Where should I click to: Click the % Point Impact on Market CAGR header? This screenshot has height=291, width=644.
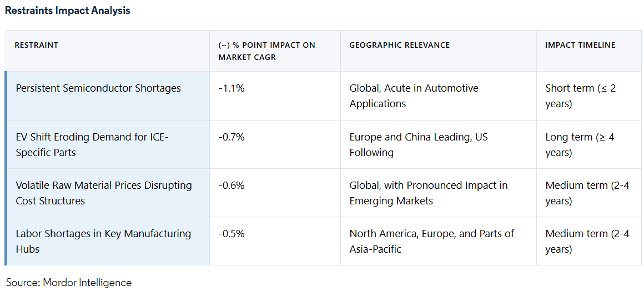click(266, 51)
